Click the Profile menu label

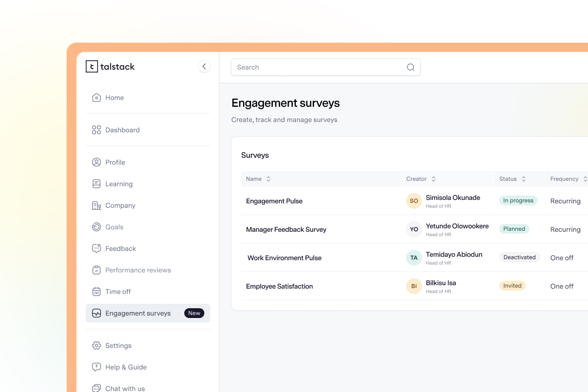[x=115, y=162]
